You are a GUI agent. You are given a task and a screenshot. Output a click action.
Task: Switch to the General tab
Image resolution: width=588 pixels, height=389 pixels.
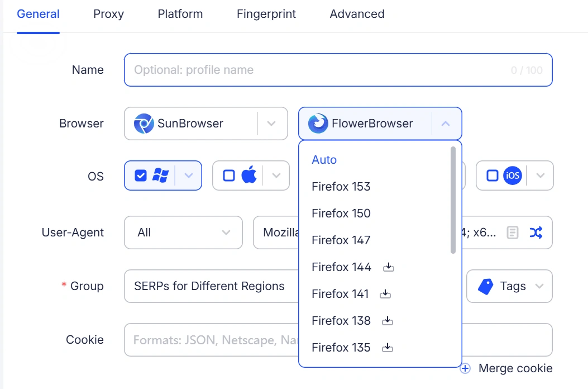[x=38, y=14]
